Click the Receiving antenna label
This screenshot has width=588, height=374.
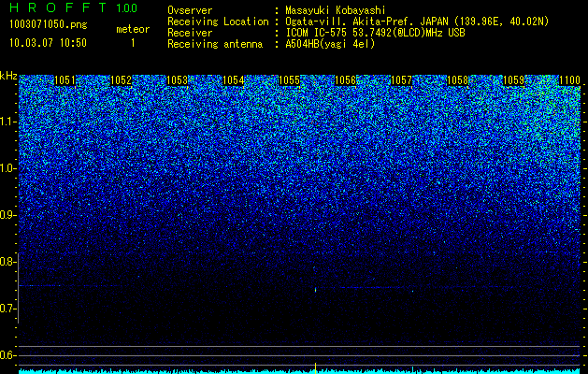[x=215, y=44]
